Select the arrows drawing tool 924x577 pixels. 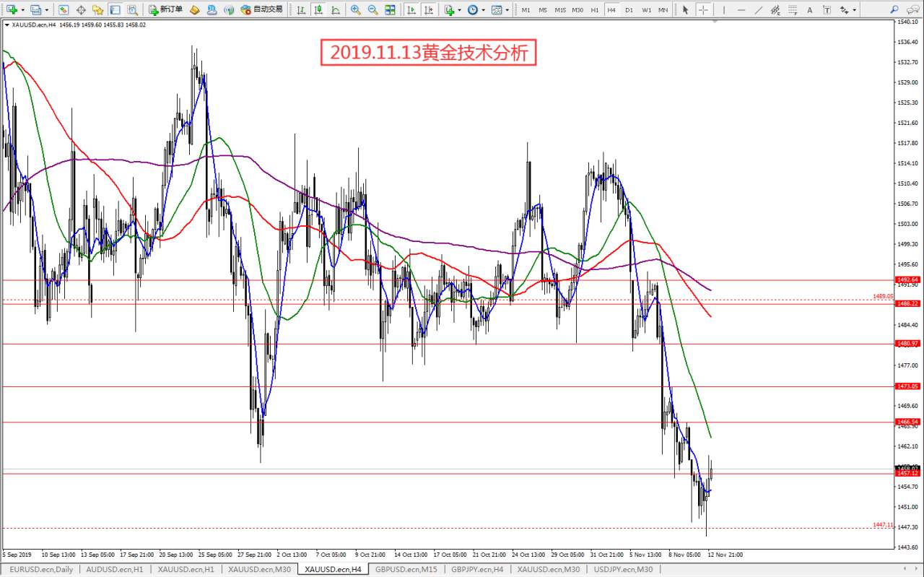click(844, 9)
